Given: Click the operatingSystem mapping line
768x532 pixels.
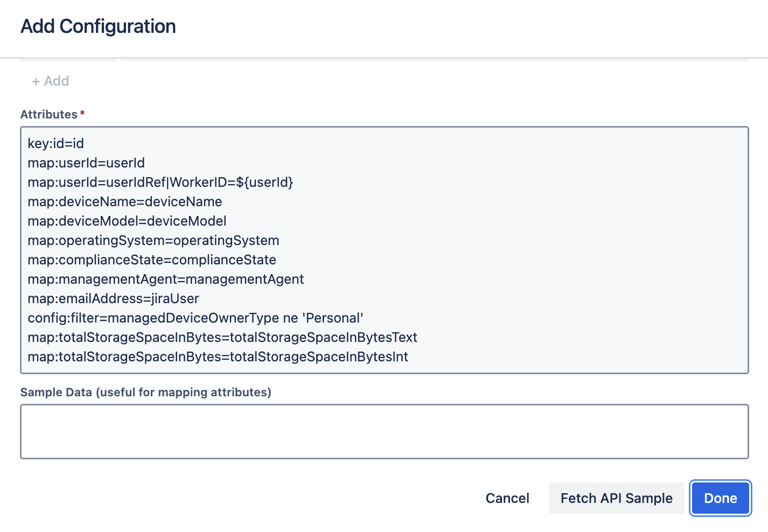Looking at the screenshot, I should (153, 240).
